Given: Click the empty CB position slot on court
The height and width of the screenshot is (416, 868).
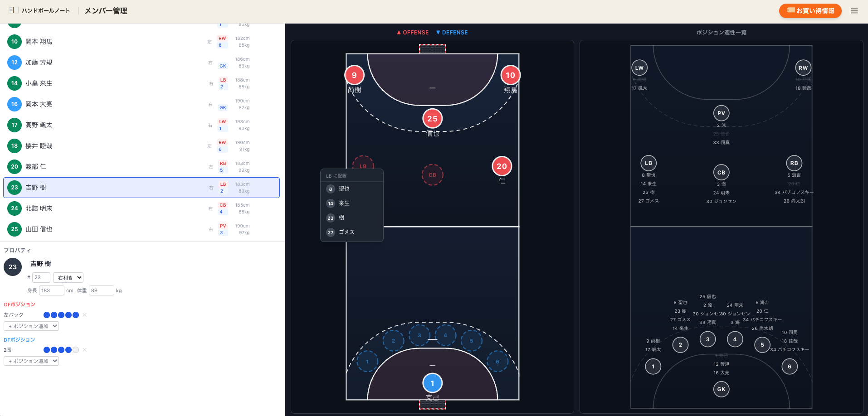Looking at the screenshot, I should (x=432, y=175).
